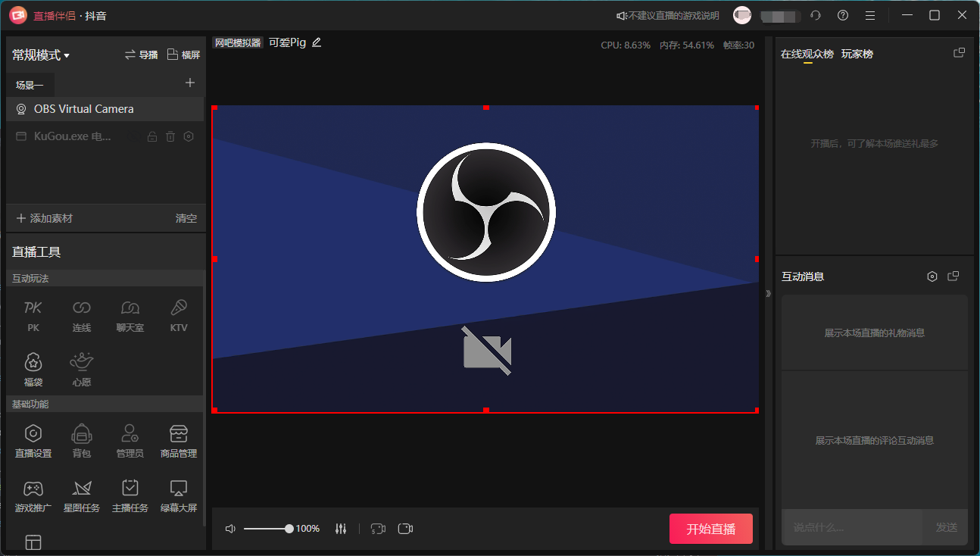Screen dimensions: 980x556
Task: Click 添加素材 add source
Action: tap(45, 218)
